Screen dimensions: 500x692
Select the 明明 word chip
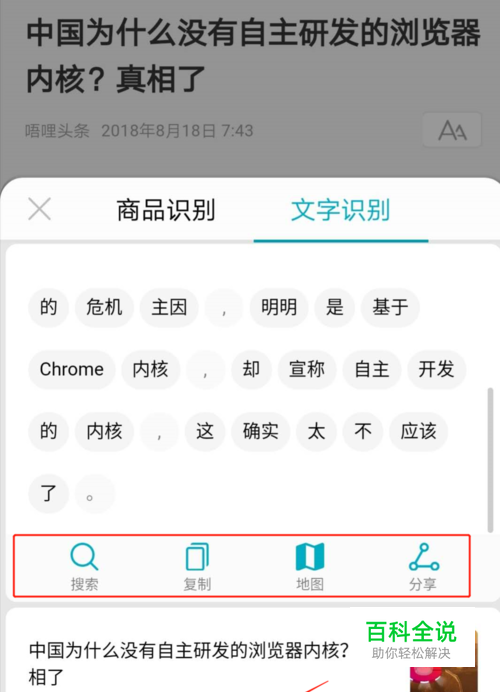[x=279, y=308]
